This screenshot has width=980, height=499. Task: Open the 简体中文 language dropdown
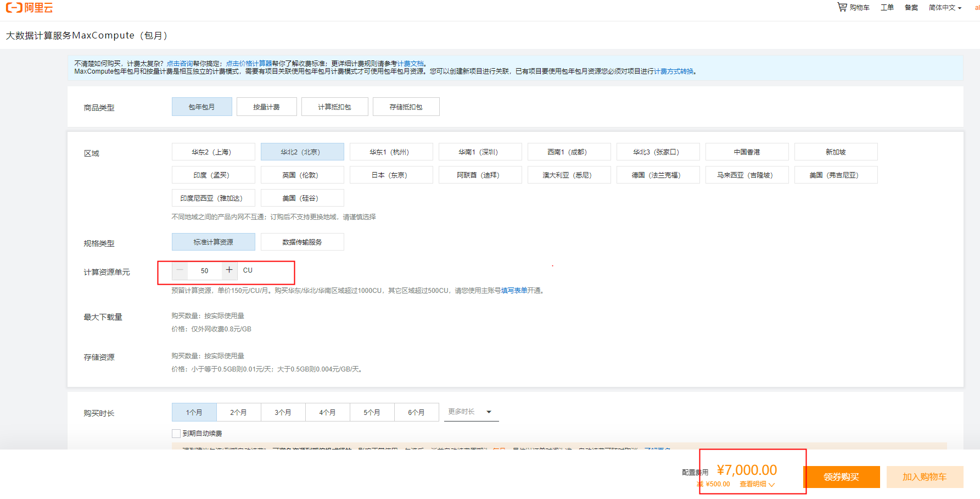(x=945, y=8)
